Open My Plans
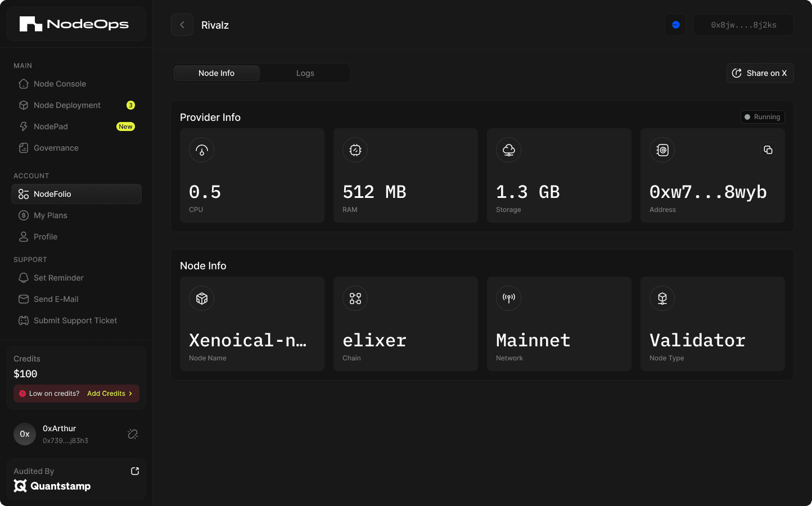This screenshot has width=812, height=506. click(x=76, y=215)
